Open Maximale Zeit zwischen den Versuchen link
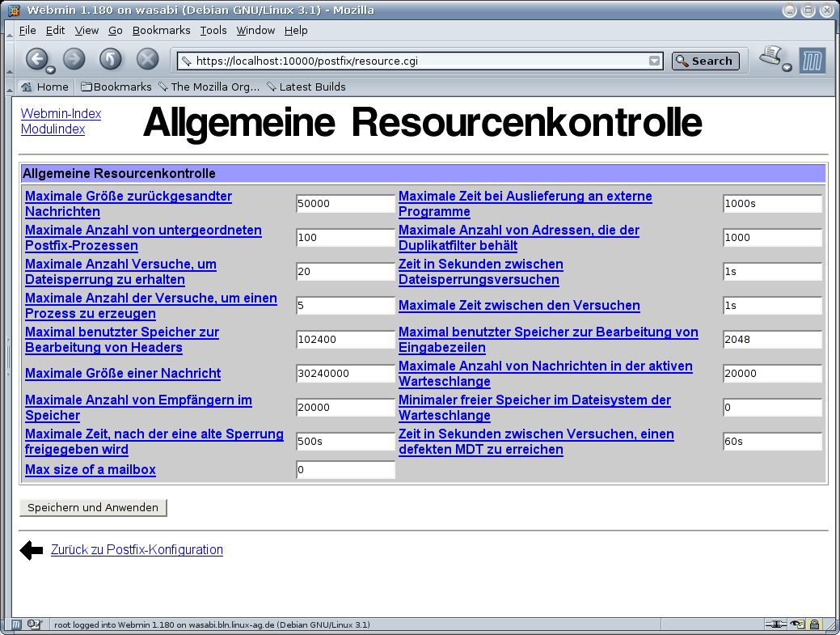Viewport: 840px width, 635px height. tap(519, 306)
